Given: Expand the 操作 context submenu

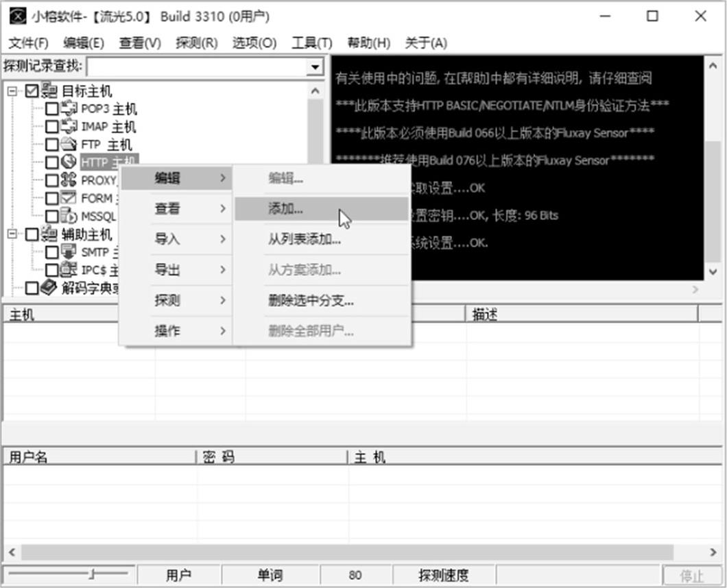Looking at the screenshot, I should pos(177,331).
